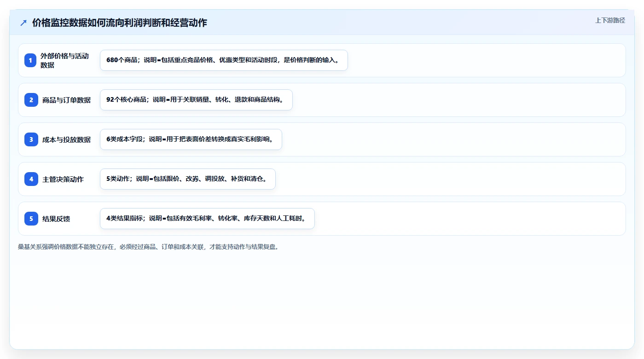The width and height of the screenshot is (644, 359).
Task: Select step badge 1 for 外部价格与活动数据
Action: pyautogui.click(x=30, y=60)
